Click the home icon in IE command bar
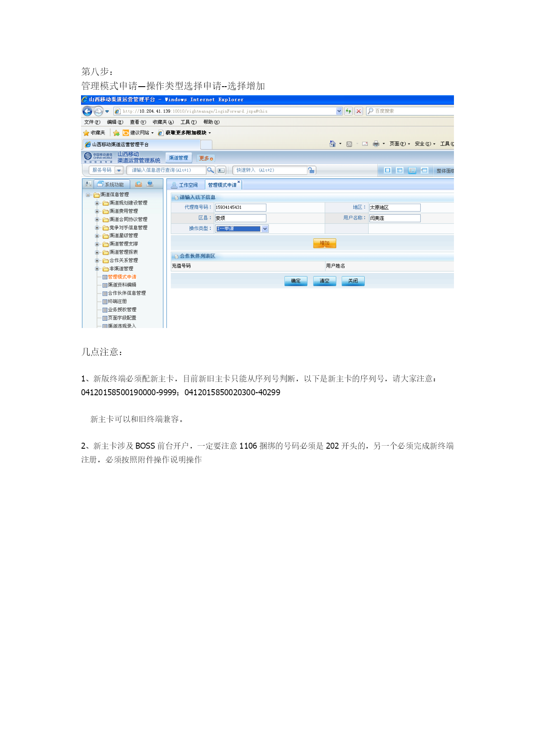535x756 pixels. [x=332, y=144]
